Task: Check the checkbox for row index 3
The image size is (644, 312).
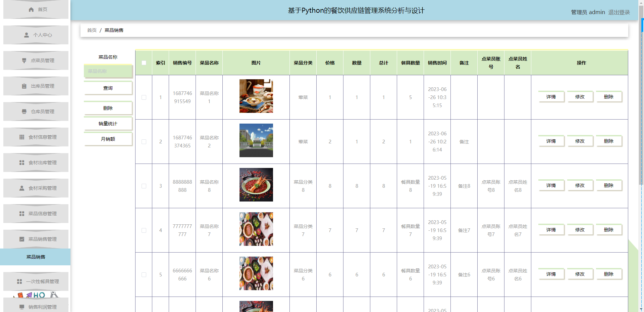Action: coord(144,186)
